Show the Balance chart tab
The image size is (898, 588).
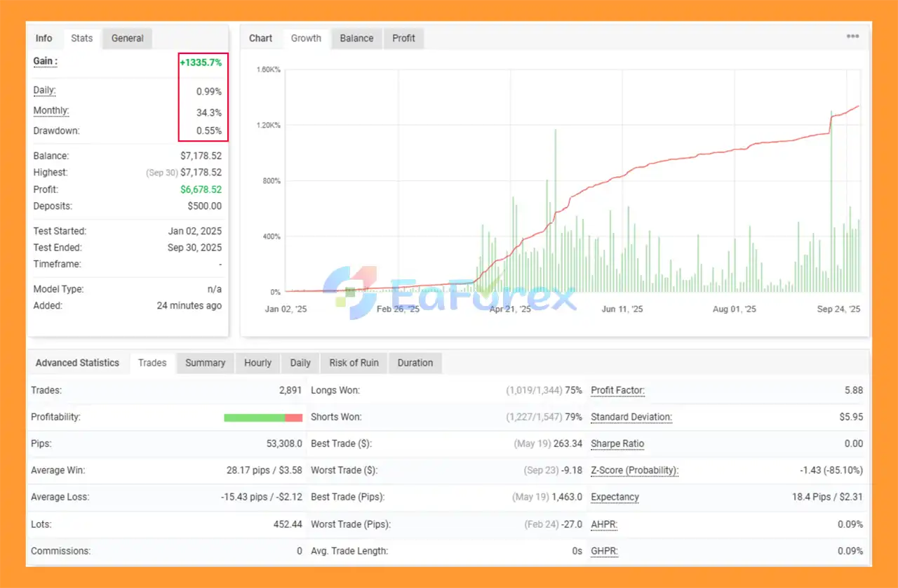[x=356, y=39]
